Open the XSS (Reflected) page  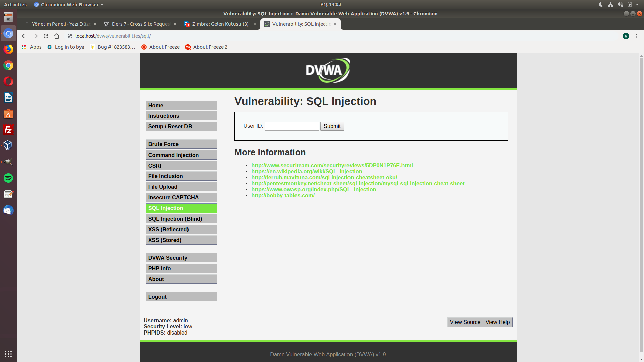pos(181,229)
